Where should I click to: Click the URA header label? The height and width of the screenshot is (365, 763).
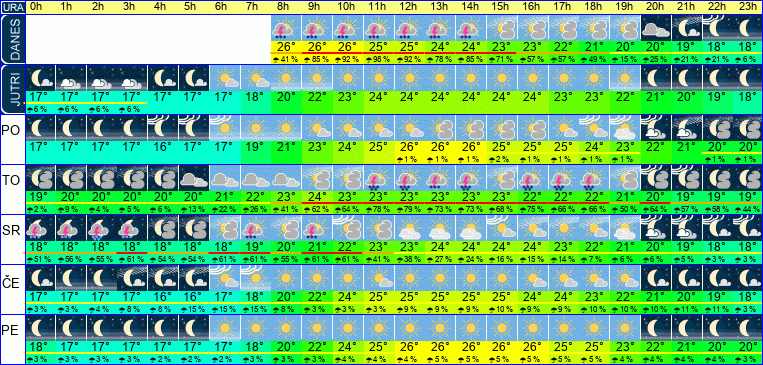pyautogui.click(x=13, y=7)
